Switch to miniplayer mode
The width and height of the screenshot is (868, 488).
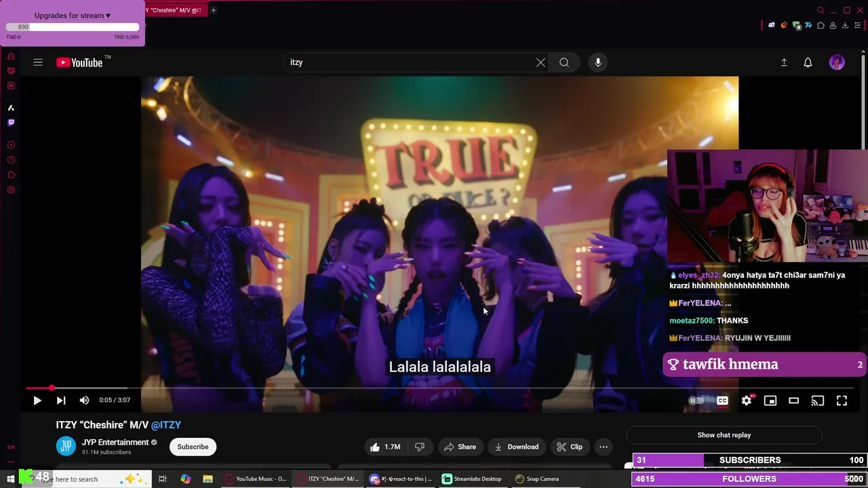coord(770,401)
